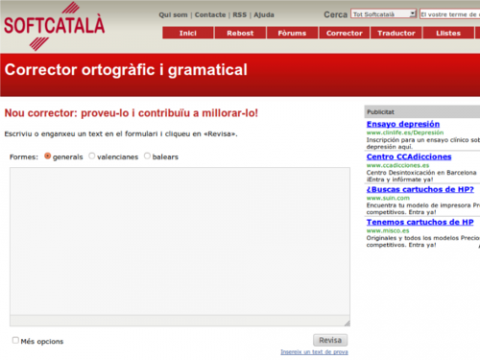This screenshot has width=480, height=360.
Task: Focus the search term input field
Action: click(450, 14)
